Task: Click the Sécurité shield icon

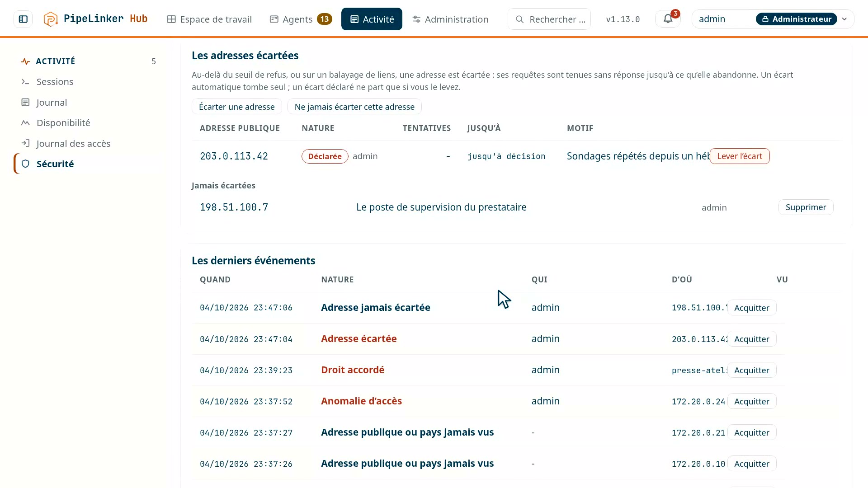Action: 25,164
